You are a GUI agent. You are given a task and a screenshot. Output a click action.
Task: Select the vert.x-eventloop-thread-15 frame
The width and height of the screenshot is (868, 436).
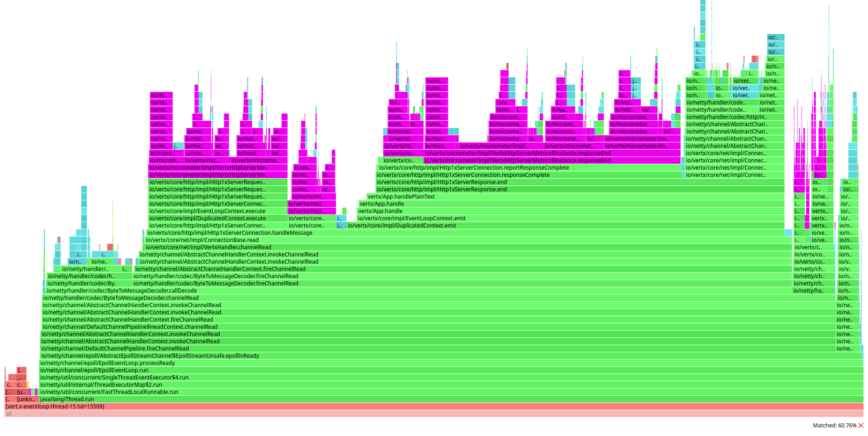tap(434, 407)
